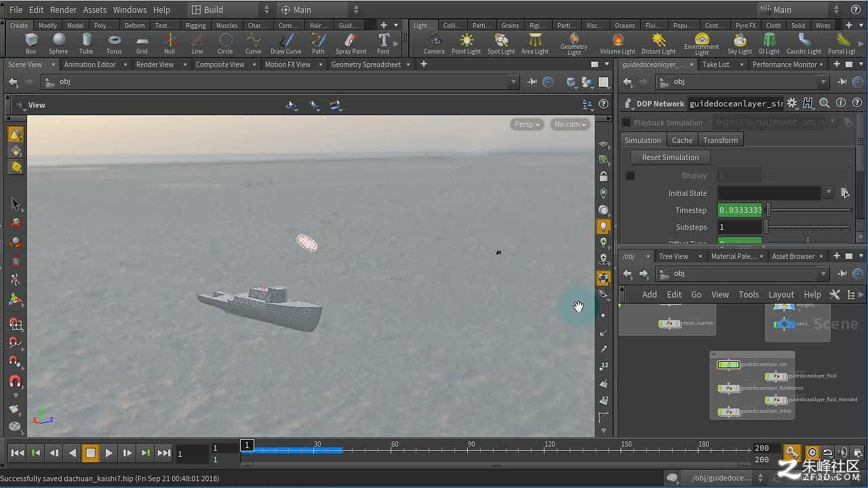Switch to Geometry Spreadsheet tab
Image resolution: width=868 pixels, height=488 pixels.
pyautogui.click(x=366, y=64)
